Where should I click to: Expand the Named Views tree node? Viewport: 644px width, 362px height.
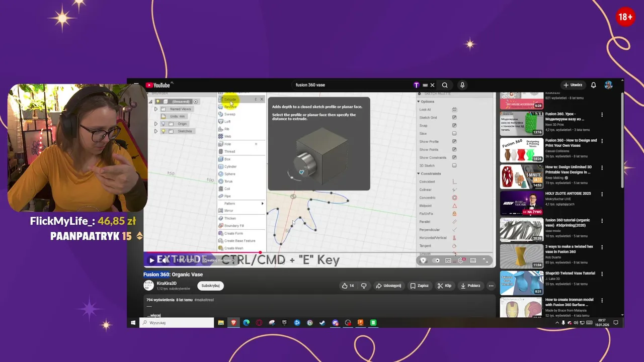(x=155, y=109)
